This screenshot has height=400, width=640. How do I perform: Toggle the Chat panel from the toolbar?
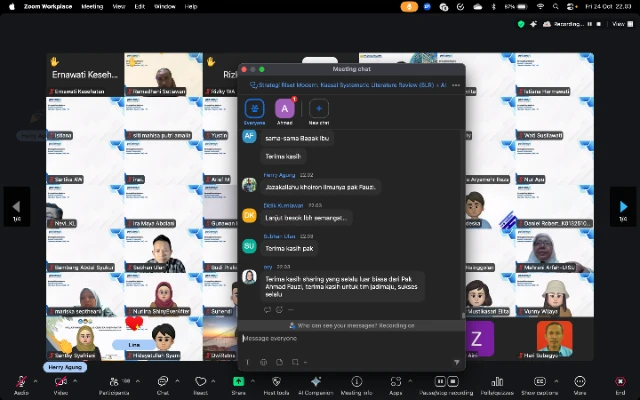[x=162, y=385]
